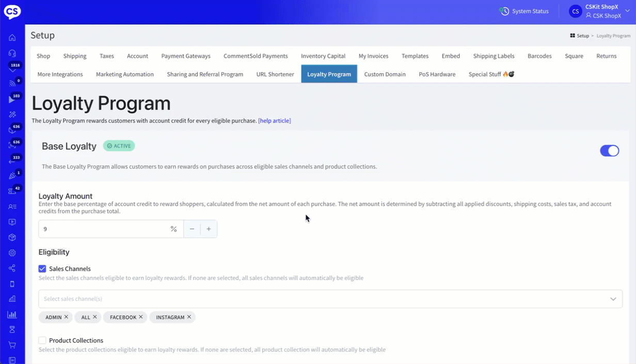Open the home icon in sidebar
This screenshot has height=364, width=636.
coord(12,38)
